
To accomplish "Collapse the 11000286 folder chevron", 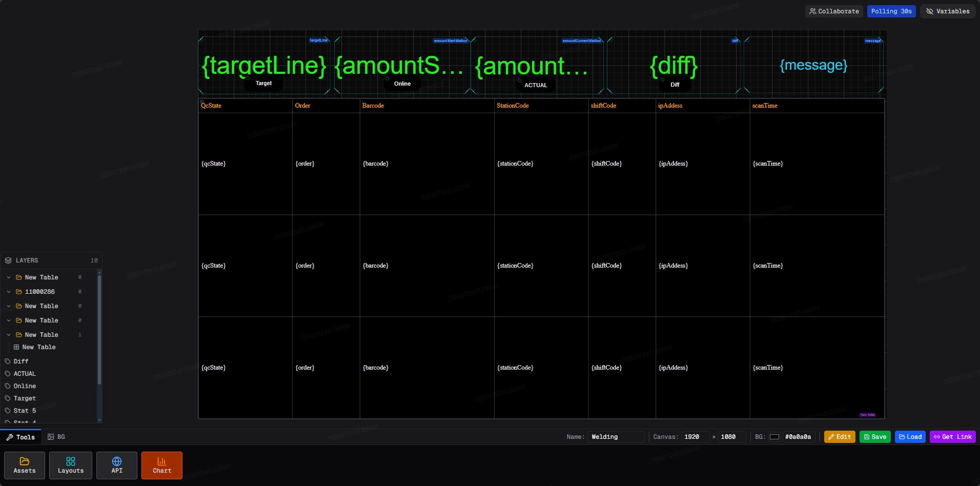I will tap(9, 292).
